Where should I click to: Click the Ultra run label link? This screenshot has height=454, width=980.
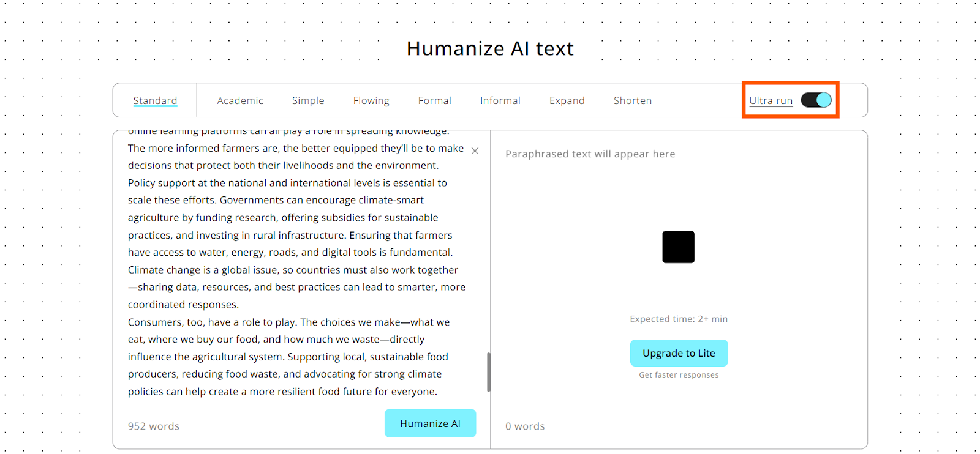pos(771,100)
